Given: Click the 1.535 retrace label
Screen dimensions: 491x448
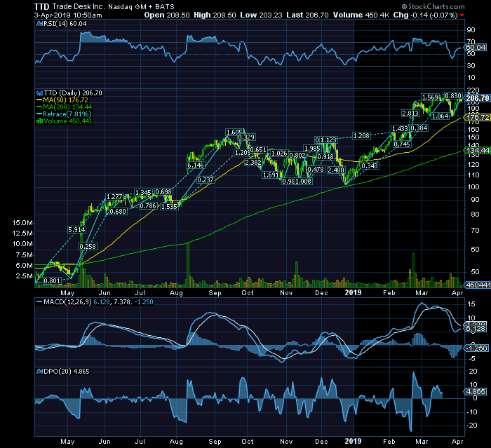Looking at the screenshot, I should (x=170, y=207).
